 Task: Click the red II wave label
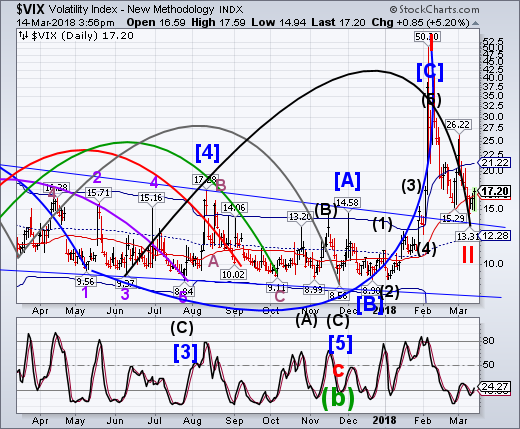(x=468, y=255)
